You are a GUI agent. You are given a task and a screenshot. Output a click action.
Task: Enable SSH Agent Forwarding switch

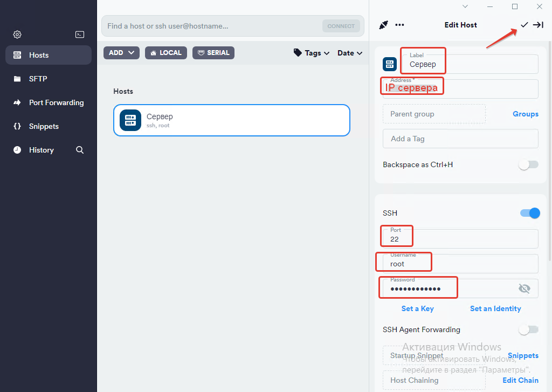528,329
